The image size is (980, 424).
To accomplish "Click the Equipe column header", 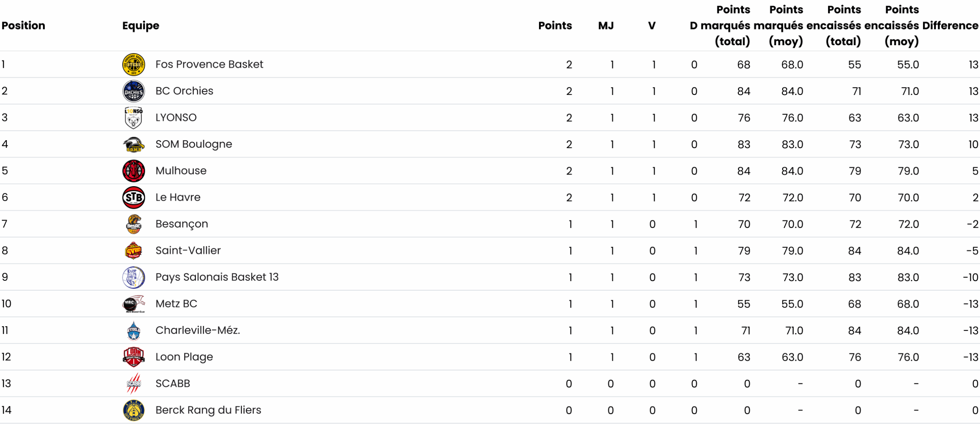I will click(x=140, y=26).
